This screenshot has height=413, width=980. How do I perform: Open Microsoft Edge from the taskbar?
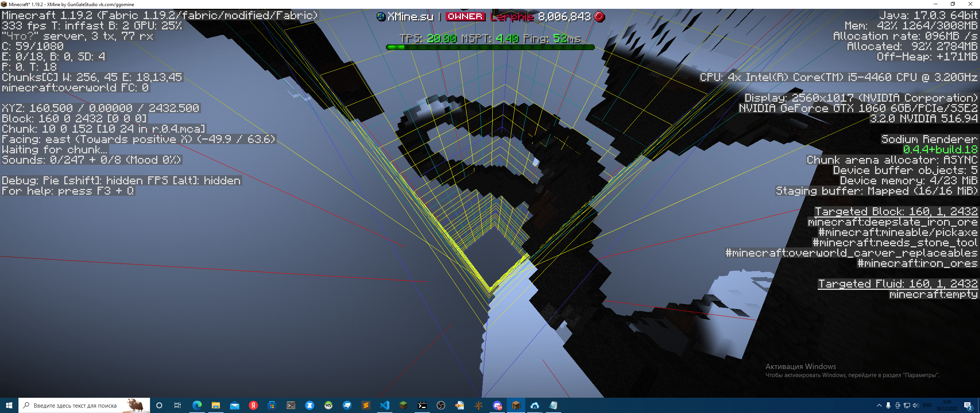click(197, 405)
